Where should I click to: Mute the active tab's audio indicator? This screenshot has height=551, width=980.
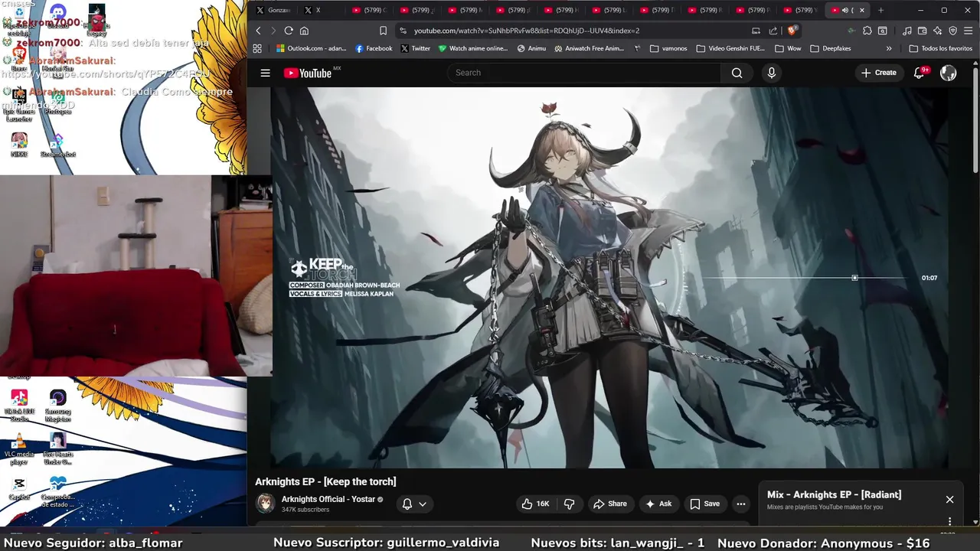point(845,10)
